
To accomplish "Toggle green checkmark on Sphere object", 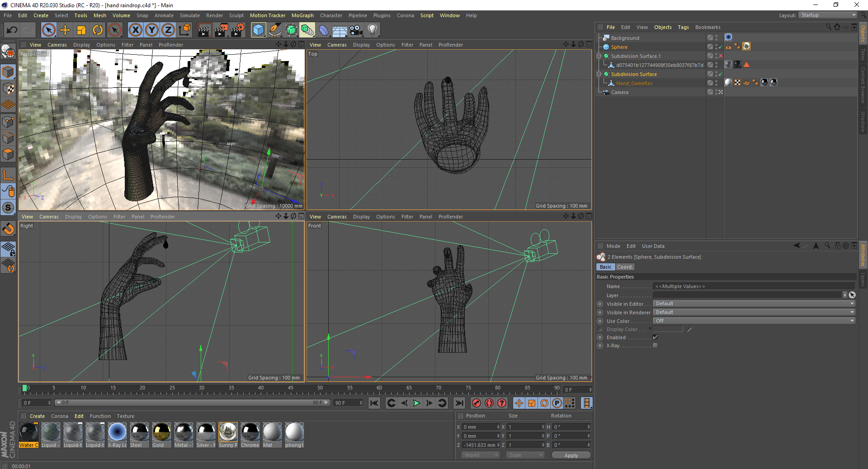I will pos(721,47).
